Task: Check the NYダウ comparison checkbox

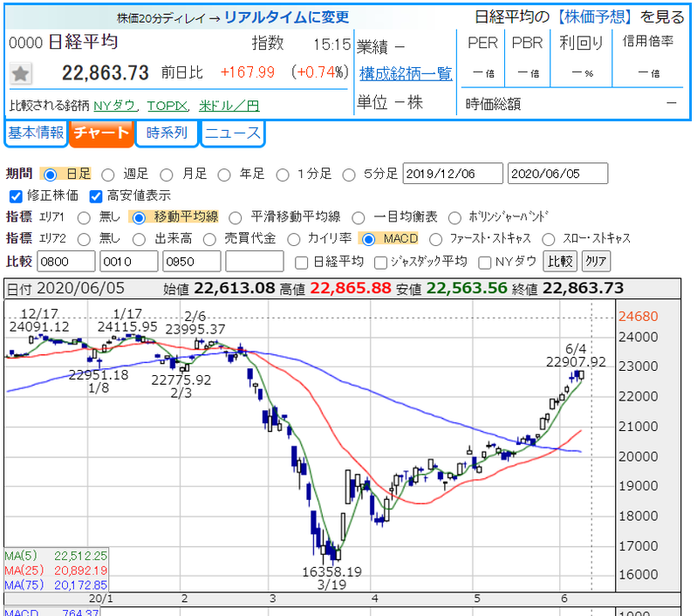Action: (x=484, y=263)
